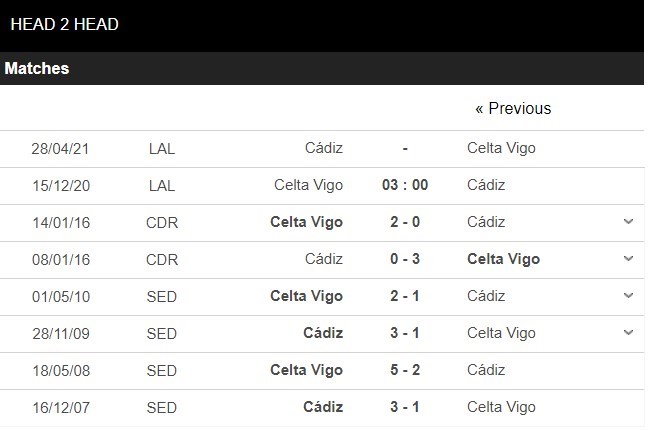Open the 2 - 1 score on 01/05/10
649x431 pixels.
tap(405, 296)
